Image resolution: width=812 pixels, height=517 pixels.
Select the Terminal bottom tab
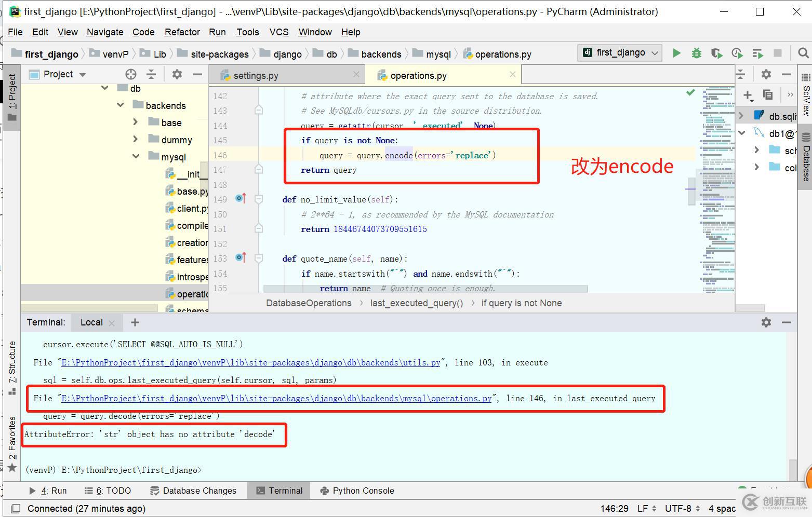(x=279, y=491)
